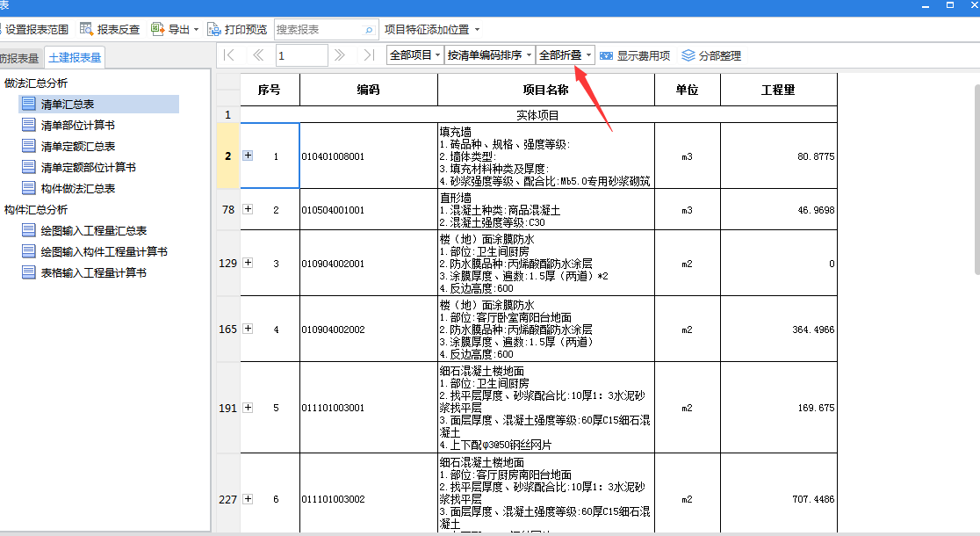Select row header number 78
The height and width of the screenshot is (536, 980).
(x=228, y=209)
